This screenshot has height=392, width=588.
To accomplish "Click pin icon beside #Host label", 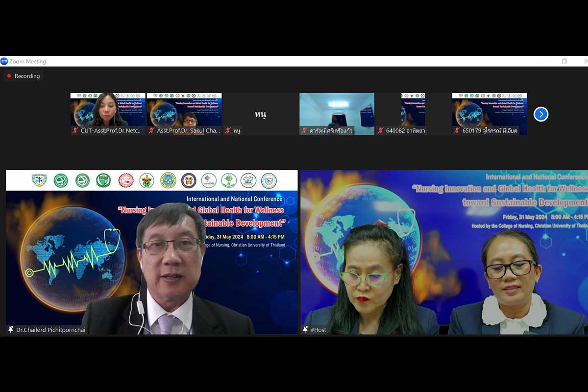I will 305,330.
